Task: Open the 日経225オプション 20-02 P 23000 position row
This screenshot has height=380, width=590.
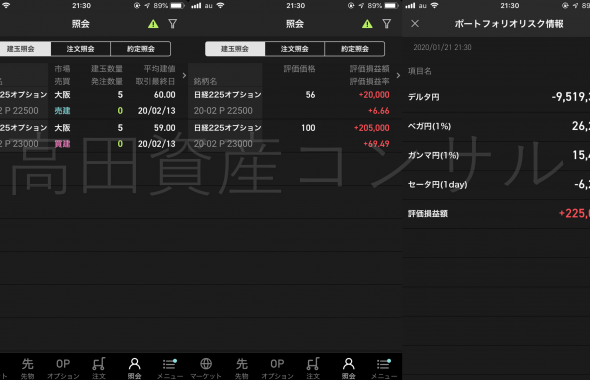Action: pyautogui.click(x=295, y=136)
